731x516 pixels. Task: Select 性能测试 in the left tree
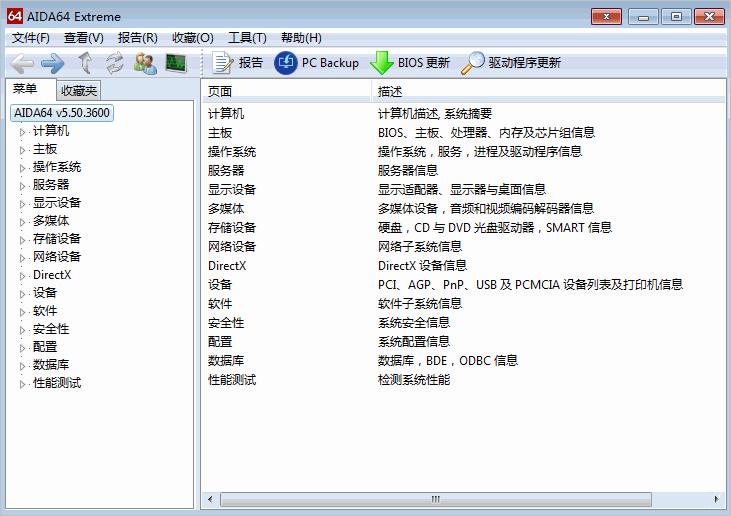pyautogui.click(x=57, y=383)
